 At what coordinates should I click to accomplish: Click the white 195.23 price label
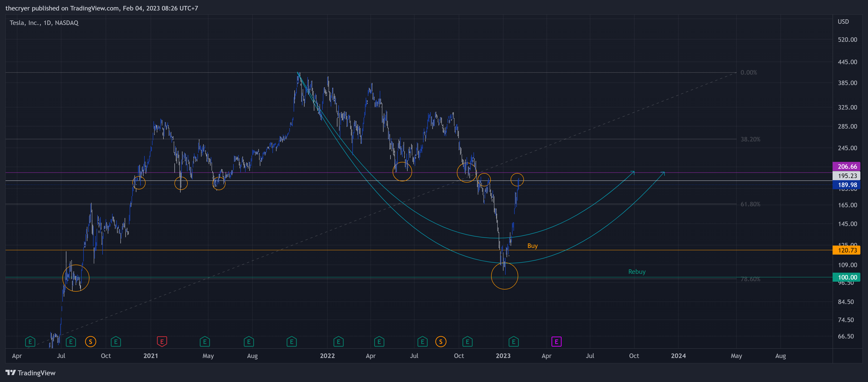tap(847, 176)
